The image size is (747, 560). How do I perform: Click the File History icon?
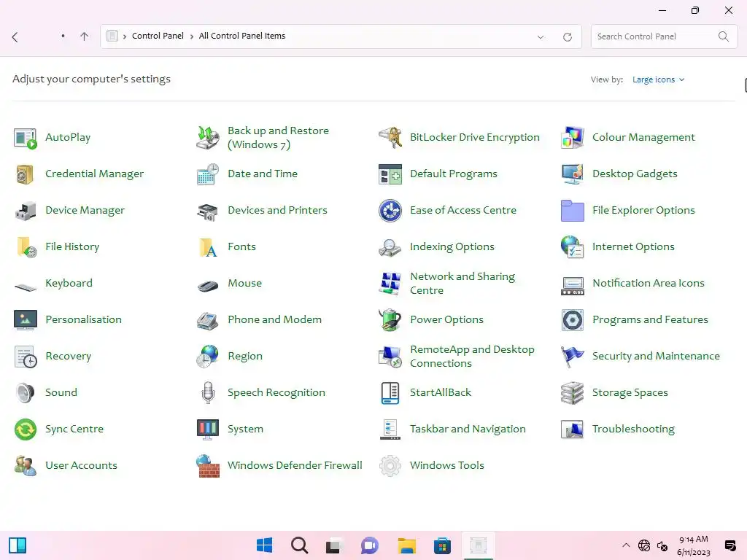click(x=26, y=247)
